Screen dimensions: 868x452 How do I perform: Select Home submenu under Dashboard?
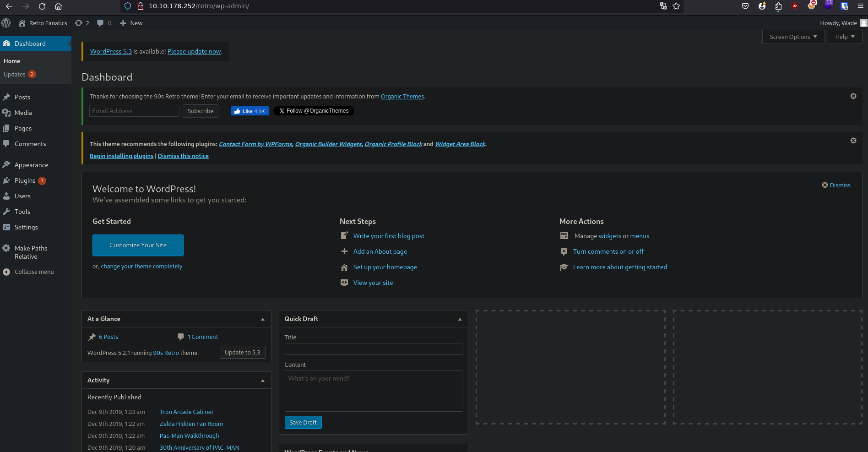(12, 61)
